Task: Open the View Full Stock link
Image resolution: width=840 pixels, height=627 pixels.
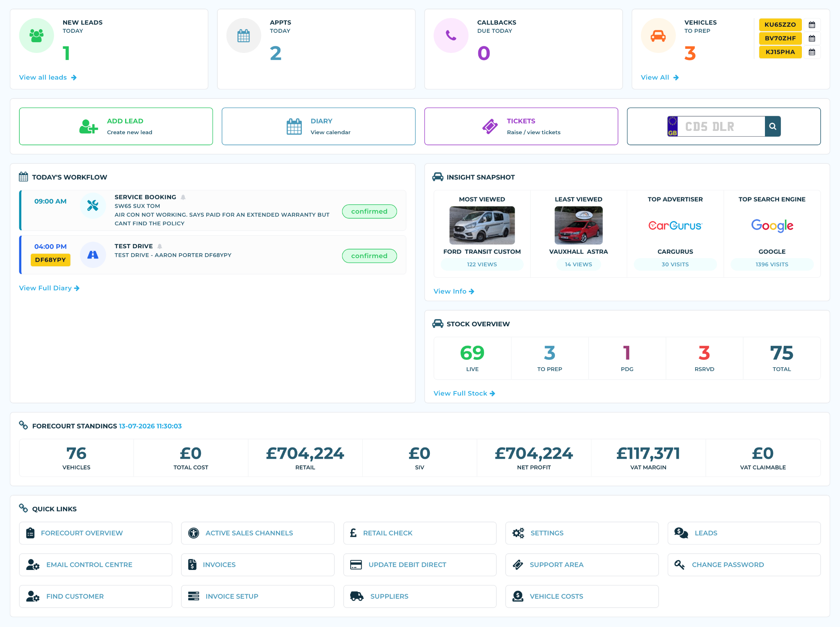Action: (x=464, y=394)
